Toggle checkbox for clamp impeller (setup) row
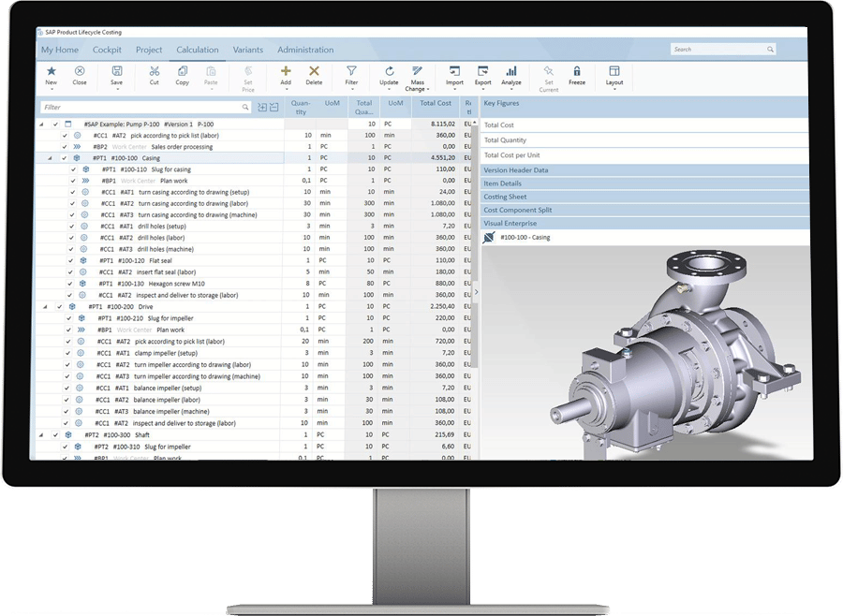 pos(67,353)
